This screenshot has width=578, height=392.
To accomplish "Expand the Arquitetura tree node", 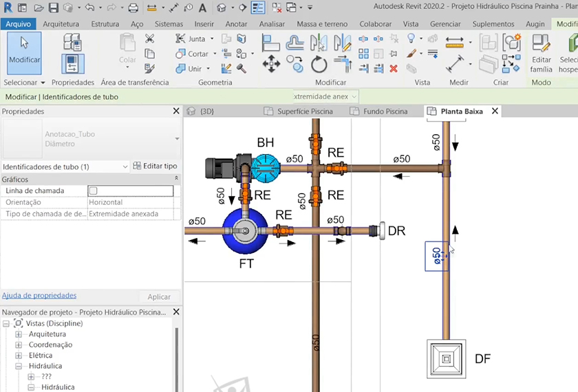I will point(19,334).
